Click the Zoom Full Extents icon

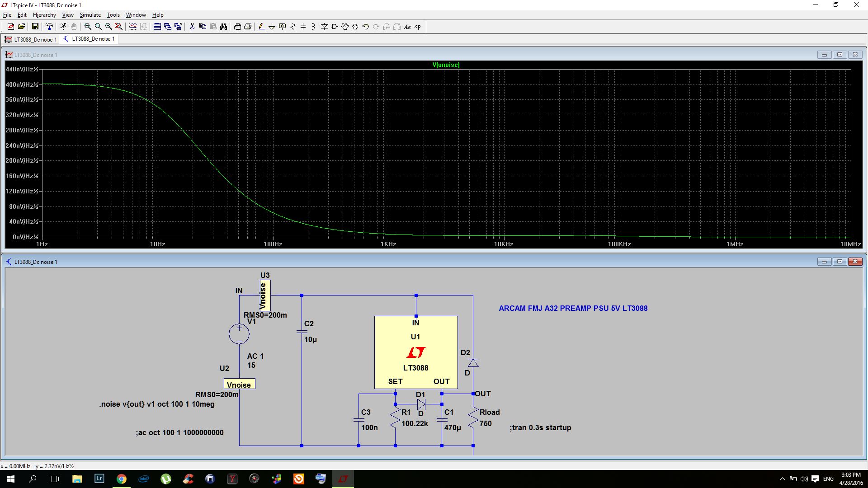tap(119, 27)
